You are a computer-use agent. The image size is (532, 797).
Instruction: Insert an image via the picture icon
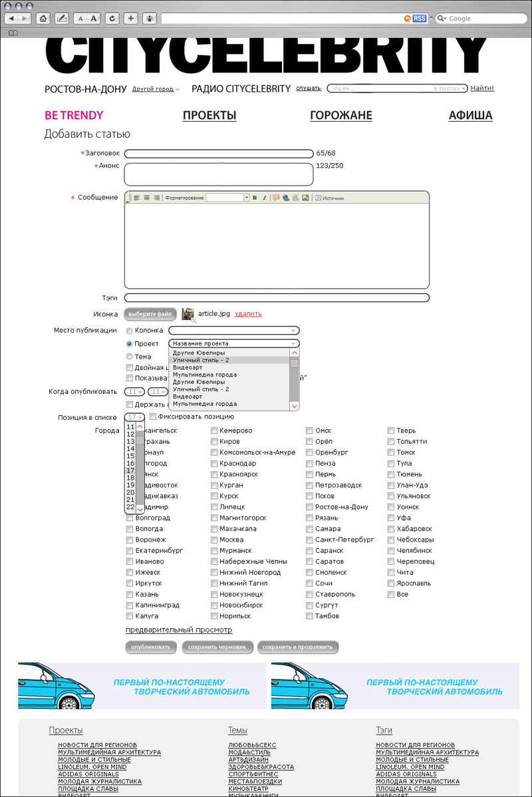point(305,198)
